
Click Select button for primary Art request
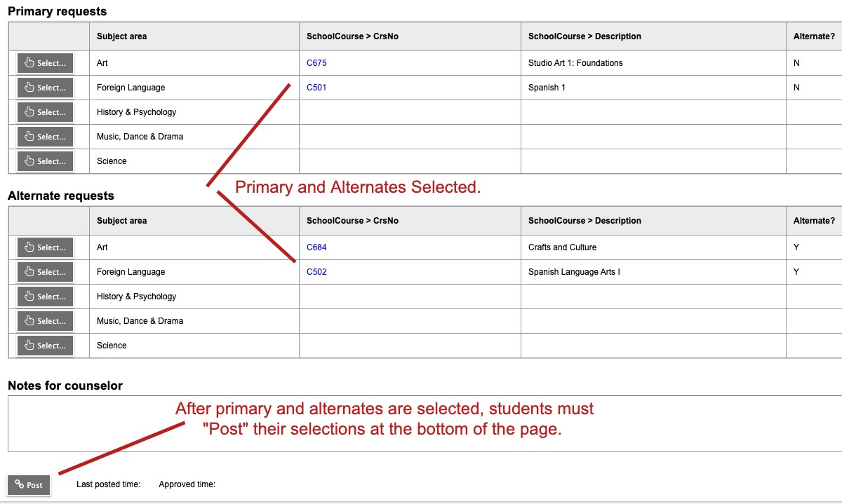click(45, 63)
